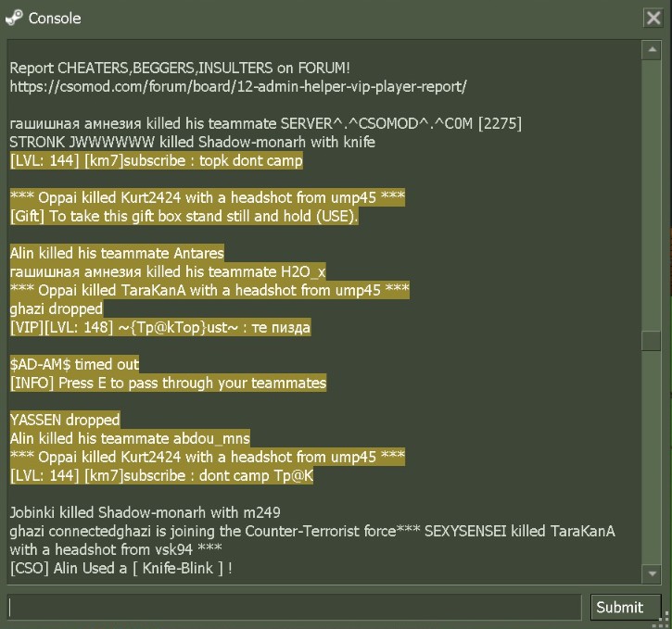Click the 'YASSEN dropped' line

click(x=65, y=420)
